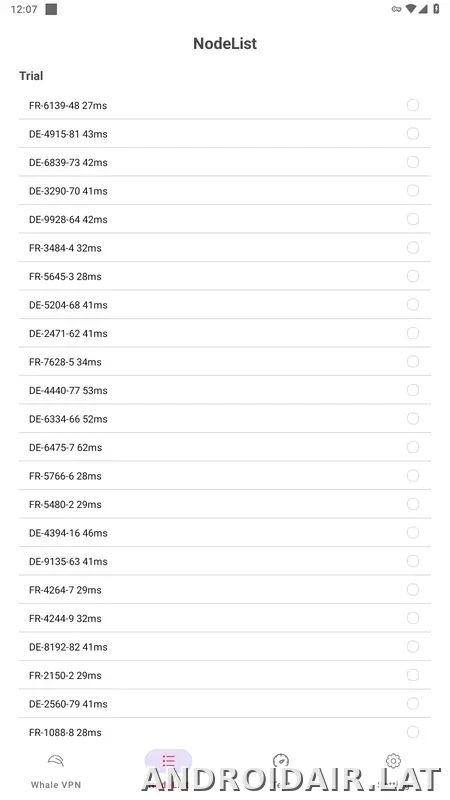Open the settings gear icon

393,761
